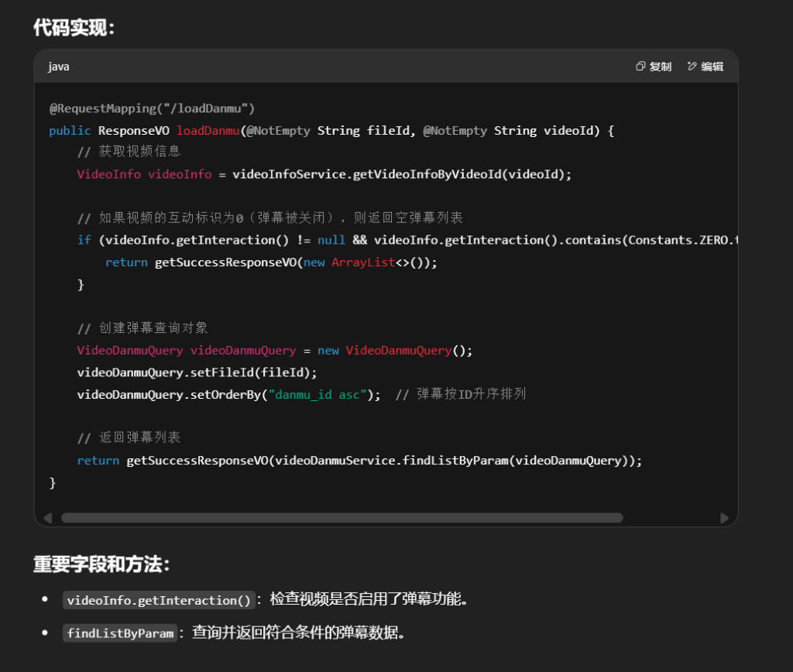Screen dimensions: 793x672
Task: Click the copy icon in code header
Action: [640, 67]
